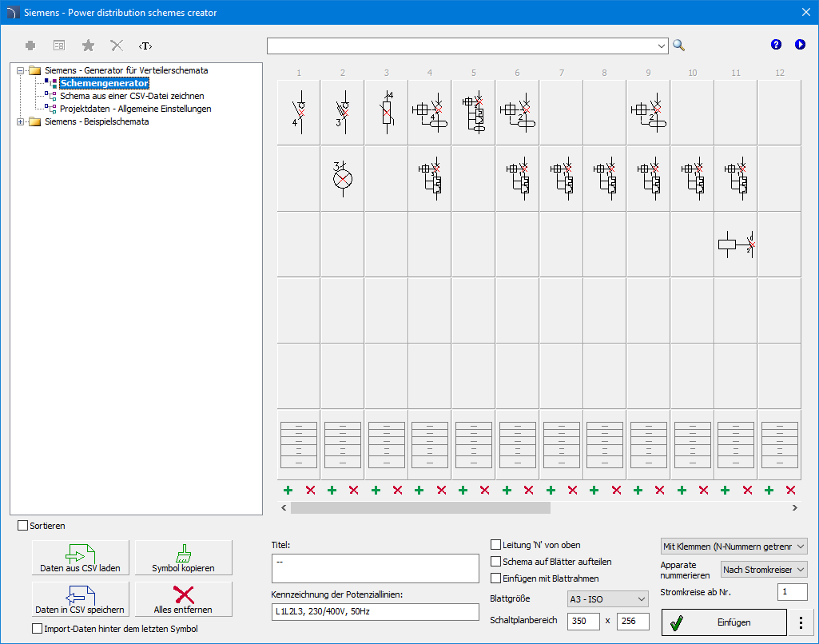Select Schema aus einer CSV-Datei zeichnen
The width and height of the screenshot is (819, 644).
132,96
